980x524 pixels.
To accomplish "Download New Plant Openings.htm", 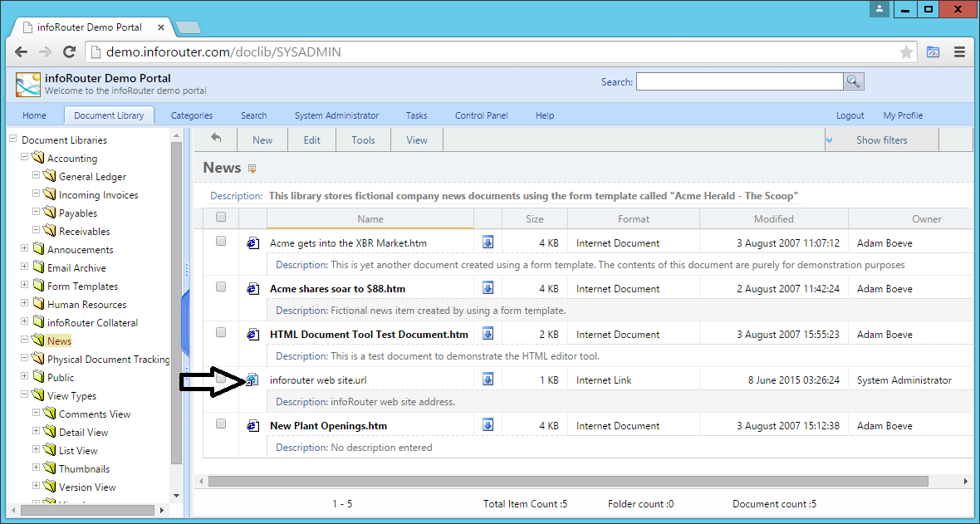I will [x=488, y=424].
